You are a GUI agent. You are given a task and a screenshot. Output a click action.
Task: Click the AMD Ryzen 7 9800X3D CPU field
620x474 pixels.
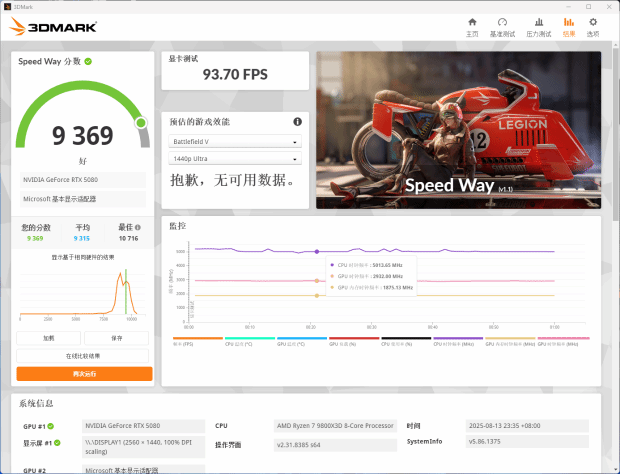(335, 426)
